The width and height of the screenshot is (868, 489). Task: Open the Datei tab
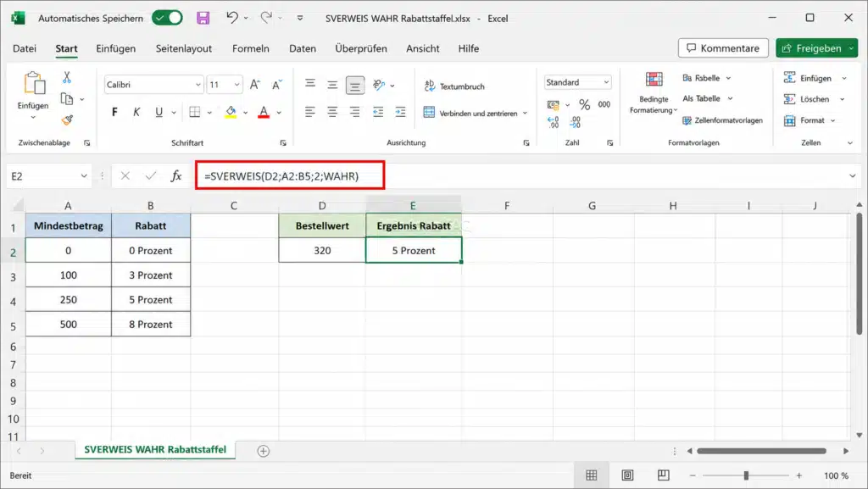pyautogui.click(x=25, y=48)
